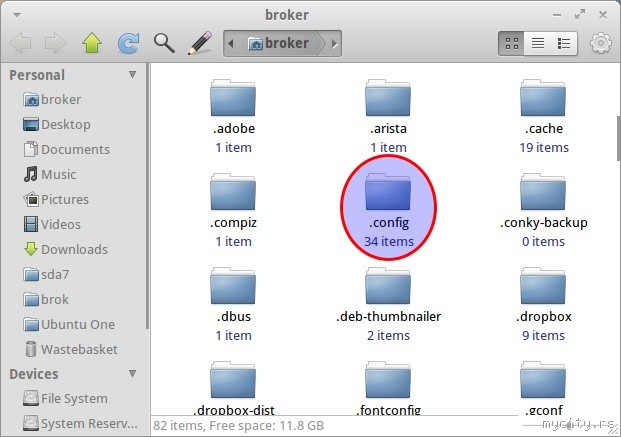Open Videos in sidebar

[52, 224]
